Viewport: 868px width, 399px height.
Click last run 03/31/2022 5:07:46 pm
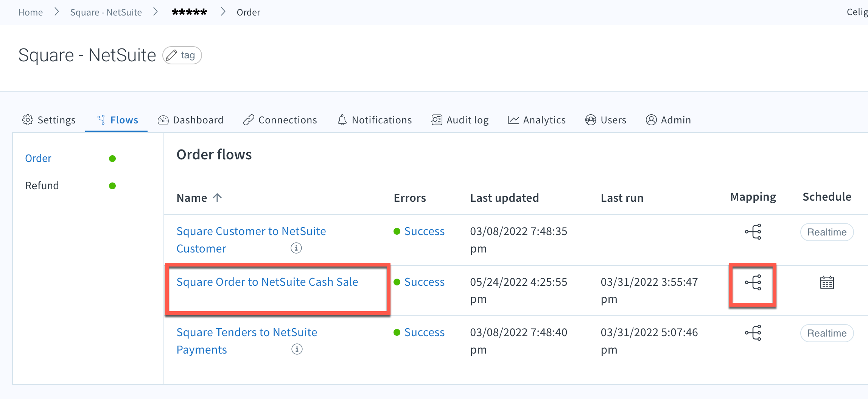point(649,341)
